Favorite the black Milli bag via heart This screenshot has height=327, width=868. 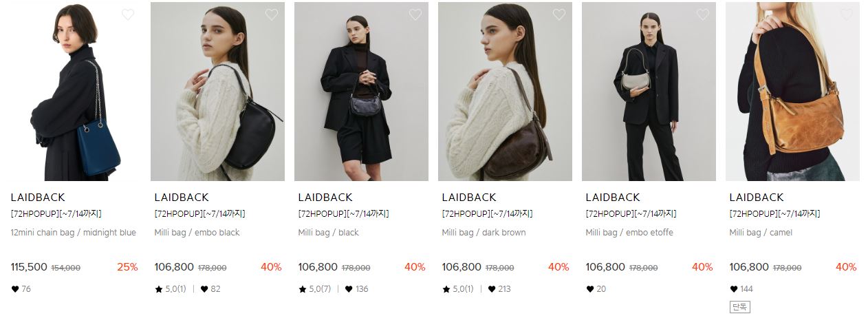click(x=415, y=14)
